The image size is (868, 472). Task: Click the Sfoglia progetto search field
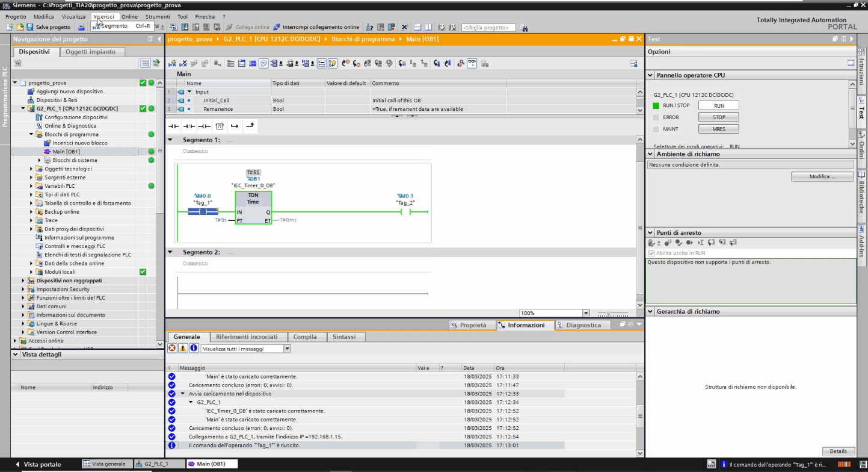coord(488,28)
